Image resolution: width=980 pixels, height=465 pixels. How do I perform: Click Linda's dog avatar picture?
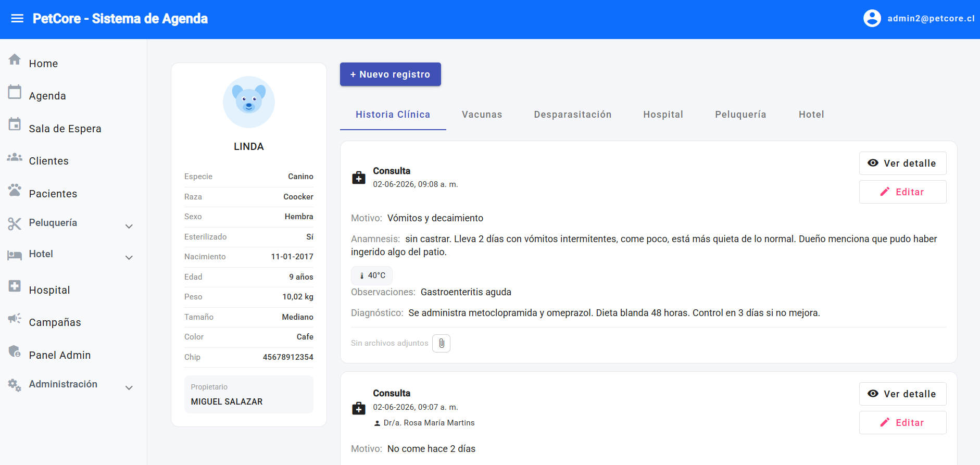249,102
